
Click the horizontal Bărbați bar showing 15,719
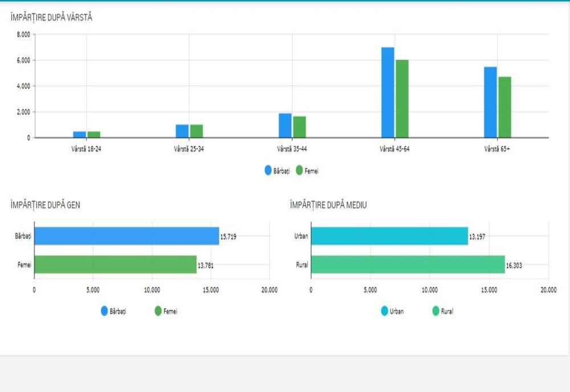pos(127,236)
